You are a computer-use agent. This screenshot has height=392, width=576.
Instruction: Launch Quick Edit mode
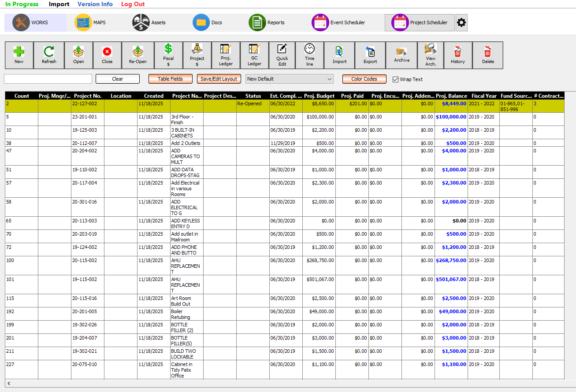pyautogui.click(x=282, y=55)
